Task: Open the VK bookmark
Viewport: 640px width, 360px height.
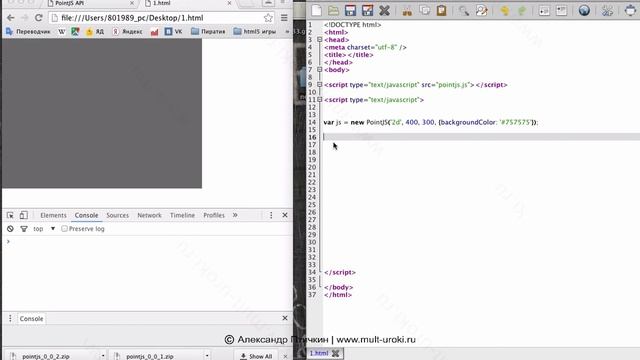Action: point(173,31)
